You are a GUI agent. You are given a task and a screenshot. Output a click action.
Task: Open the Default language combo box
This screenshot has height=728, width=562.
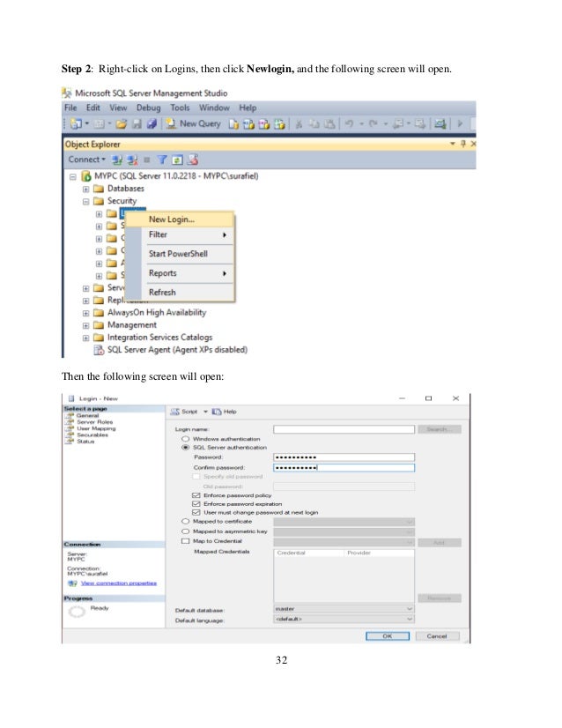[x=344, y=620]
